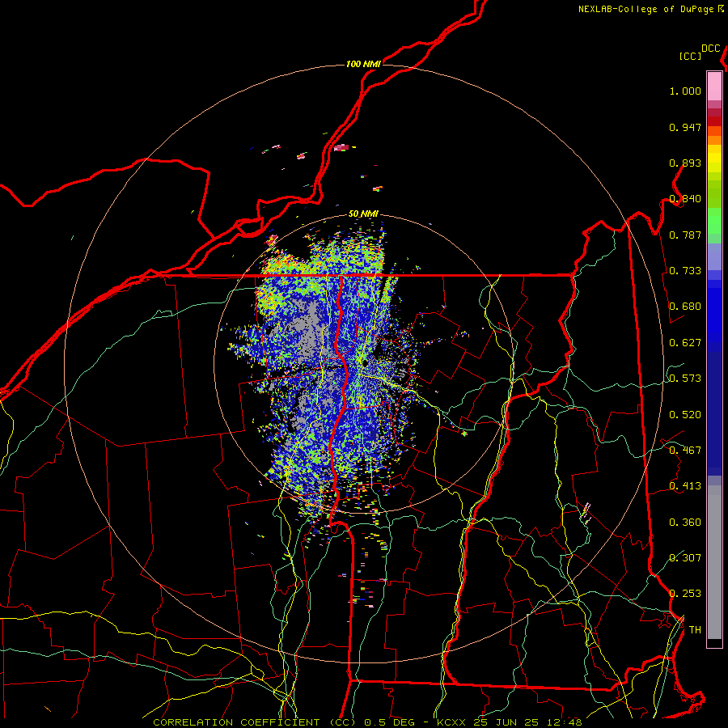This screenshot has height=728, width=728.
Task: Click the 0.467 legend value
Action: coord(685,451)
